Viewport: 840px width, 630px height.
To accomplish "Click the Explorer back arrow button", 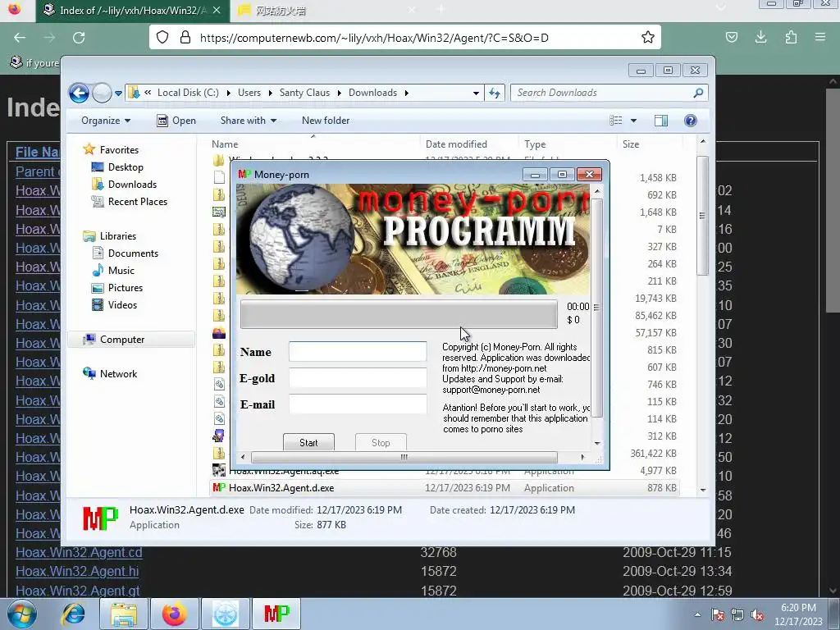I will point(80,94).
